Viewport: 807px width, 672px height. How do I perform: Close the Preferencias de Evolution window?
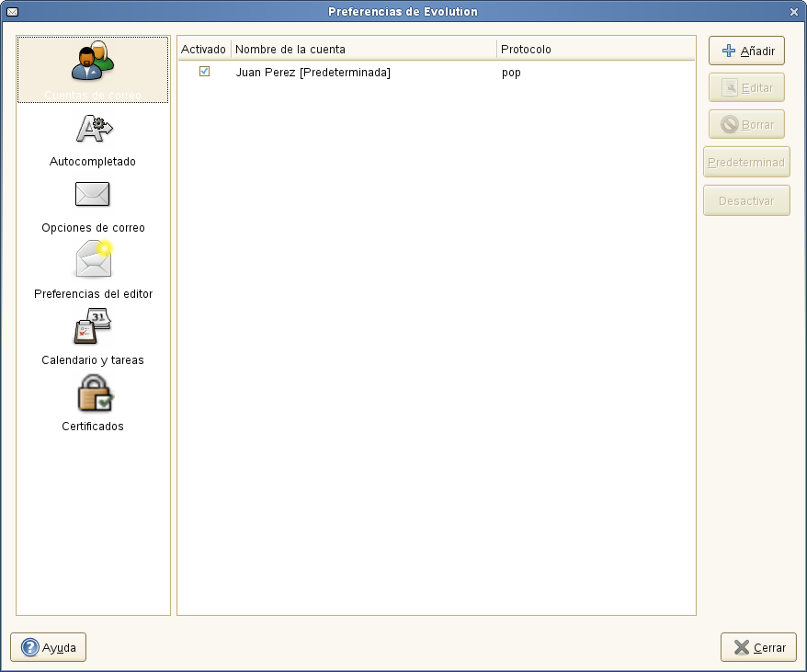click(794, 12)
